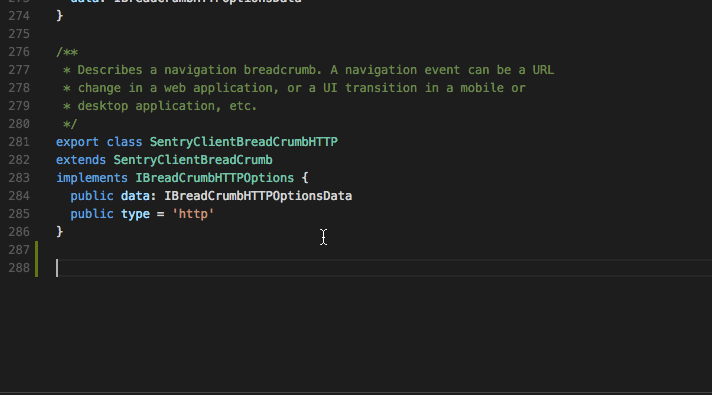Click the 'implements' keyword

point(92,178)
